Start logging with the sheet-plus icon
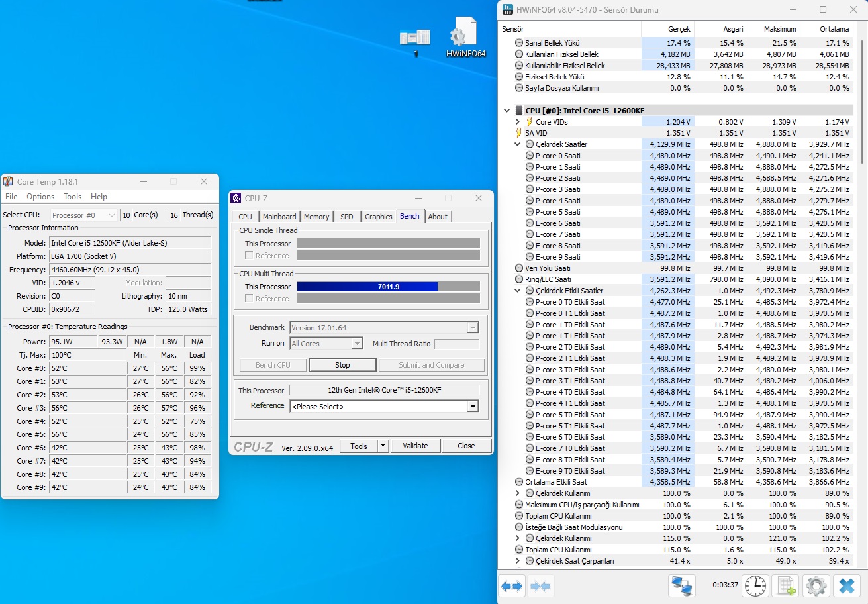Image resolution: width=868 pixels, height=604 pixels. pos(786,586)
